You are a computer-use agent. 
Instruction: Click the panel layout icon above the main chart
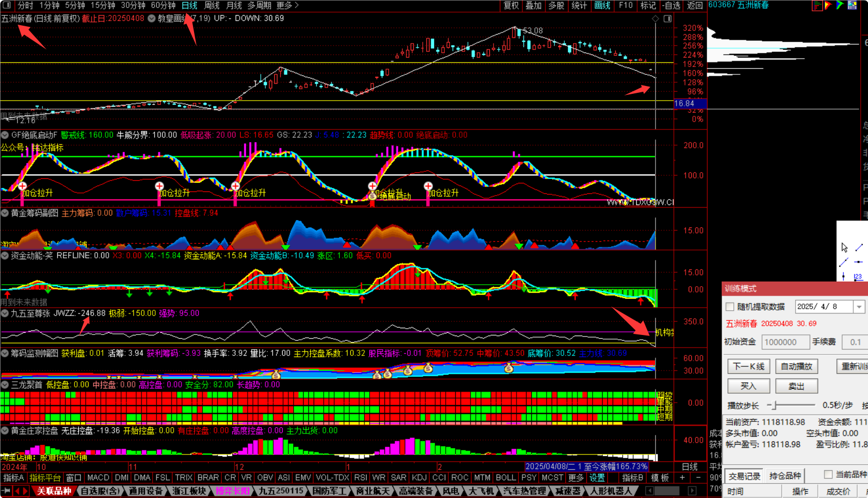click(668, 18)
